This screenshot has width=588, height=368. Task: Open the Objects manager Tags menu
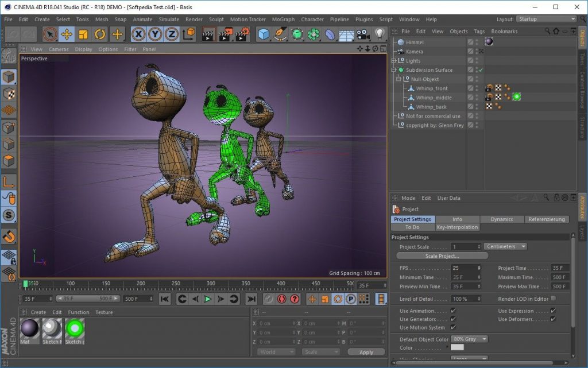pyautogui.click(x=479, y=32)
